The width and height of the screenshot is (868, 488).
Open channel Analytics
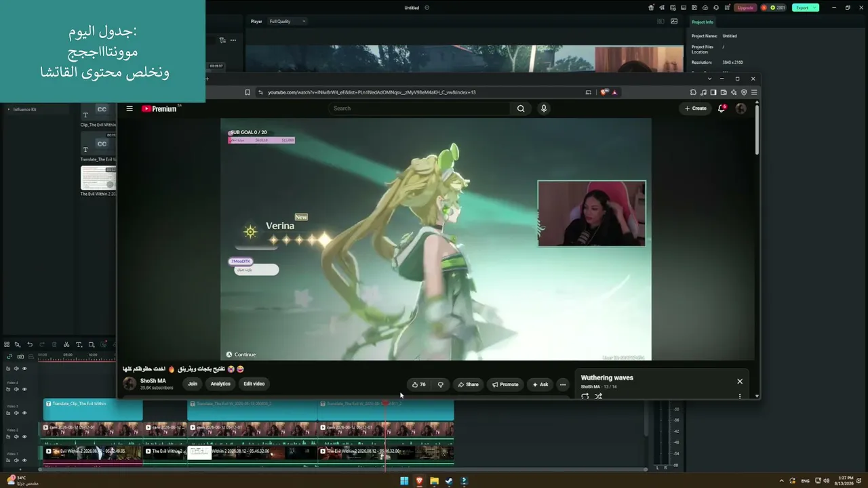[x=220, y=384]
